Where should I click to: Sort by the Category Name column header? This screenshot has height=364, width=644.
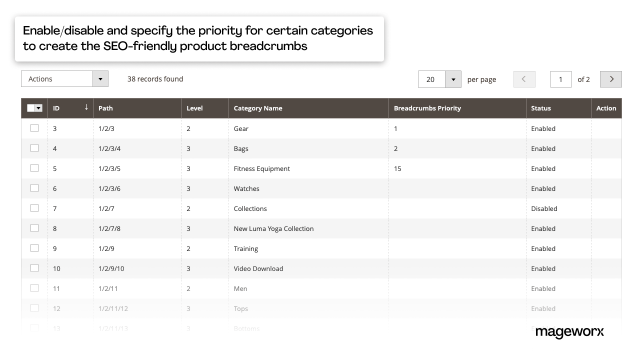258,108
